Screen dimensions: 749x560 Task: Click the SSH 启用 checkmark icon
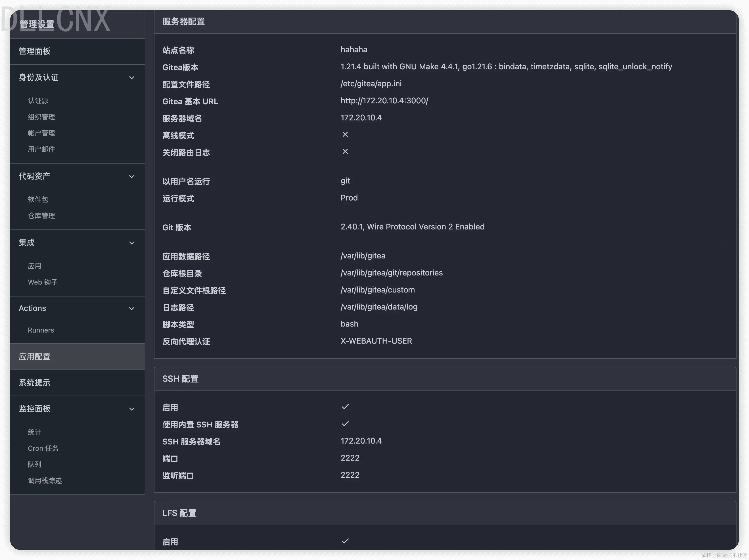[345, 407]
